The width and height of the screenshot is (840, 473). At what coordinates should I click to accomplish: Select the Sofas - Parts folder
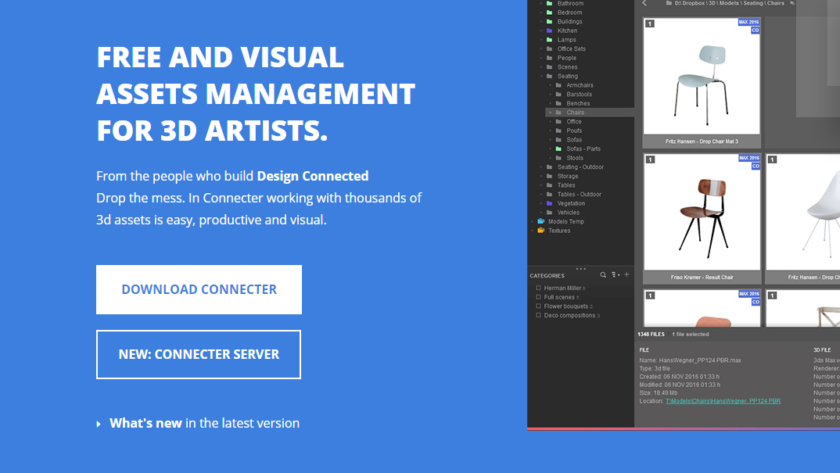point(585,149)
